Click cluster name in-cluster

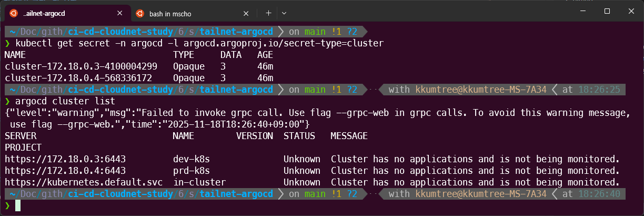(199, 182)
